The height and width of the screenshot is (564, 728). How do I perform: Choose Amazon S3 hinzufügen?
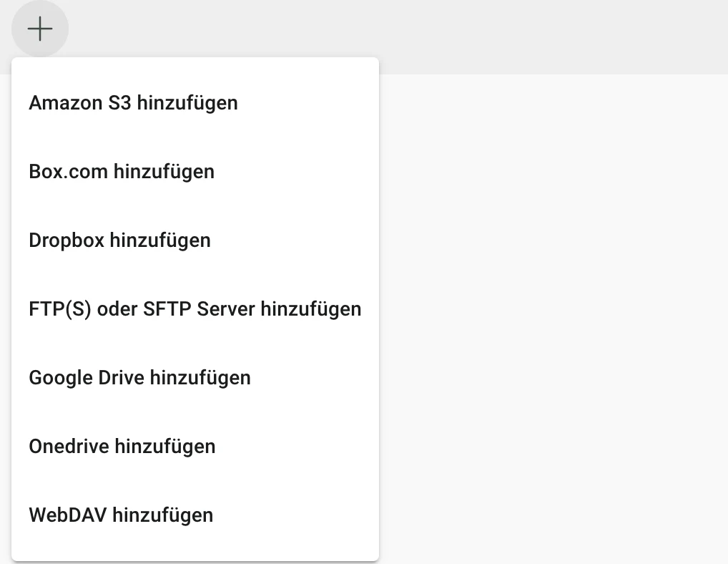(195, 103)
